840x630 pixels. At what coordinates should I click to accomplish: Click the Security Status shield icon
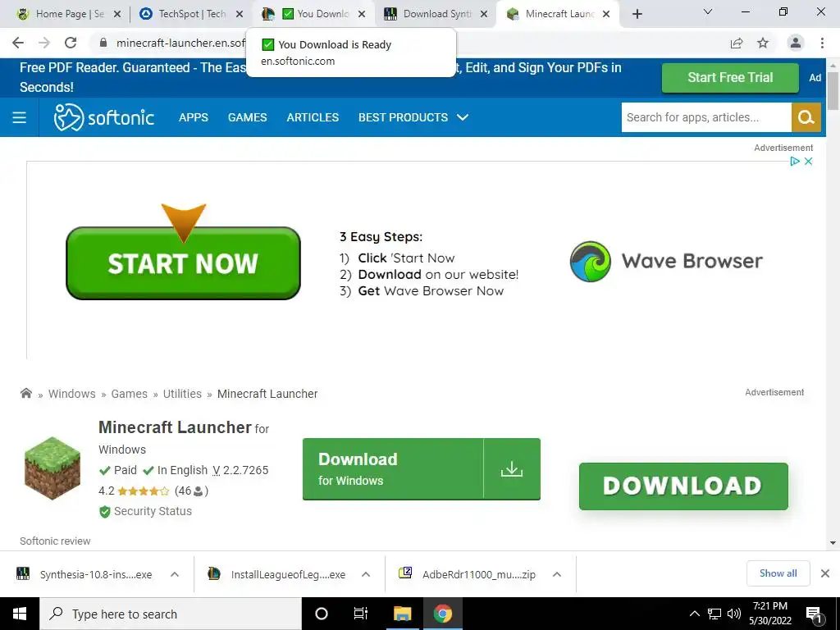105,512
